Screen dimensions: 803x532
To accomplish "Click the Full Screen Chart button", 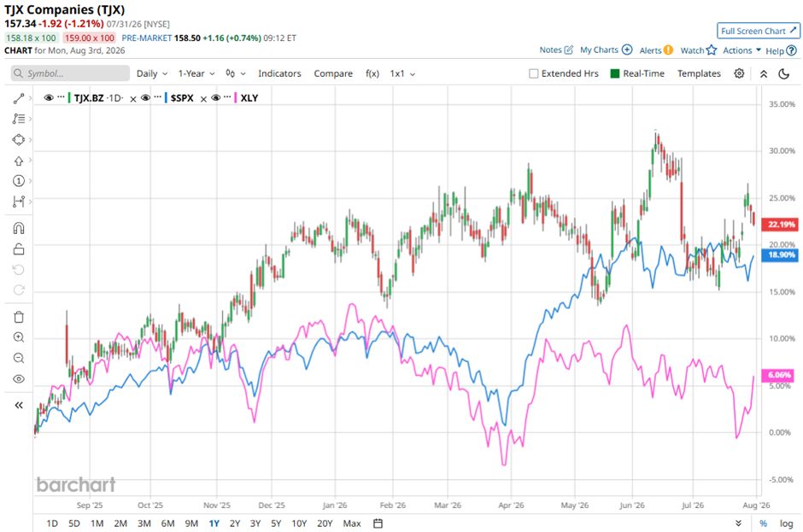I will click(x=759, y=31).
